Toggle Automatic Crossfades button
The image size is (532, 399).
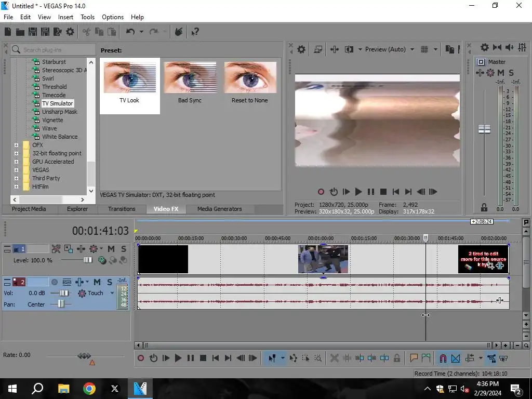pos(456,358)
